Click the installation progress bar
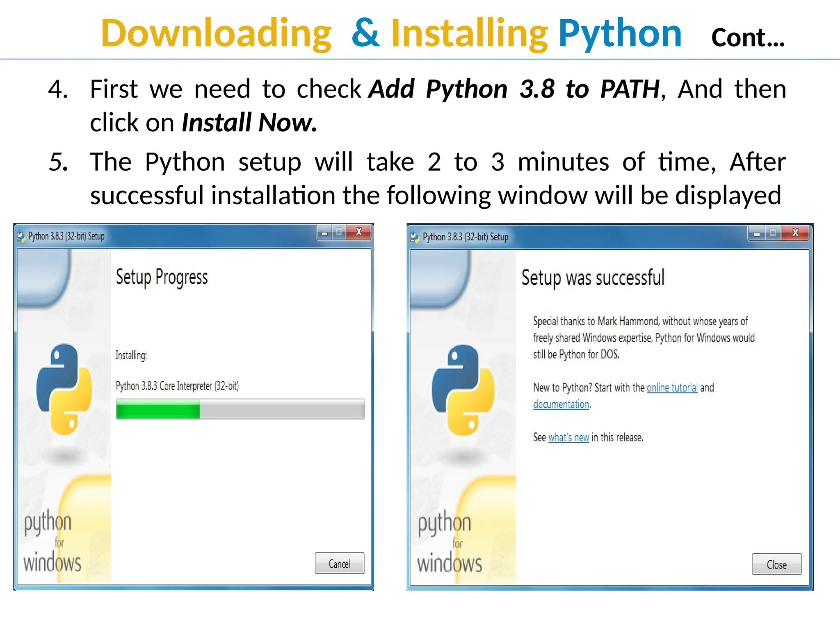 pyautogui.click(x=240, y=409)
